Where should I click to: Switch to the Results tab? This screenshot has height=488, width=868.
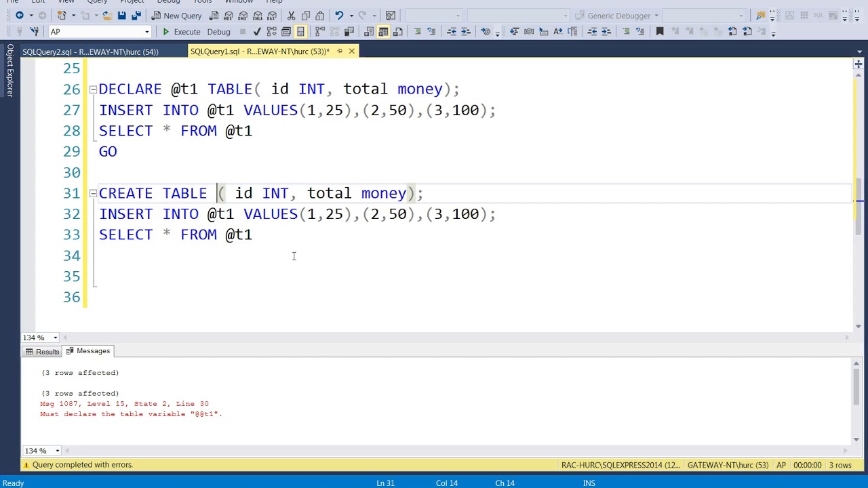pos(42,352)
